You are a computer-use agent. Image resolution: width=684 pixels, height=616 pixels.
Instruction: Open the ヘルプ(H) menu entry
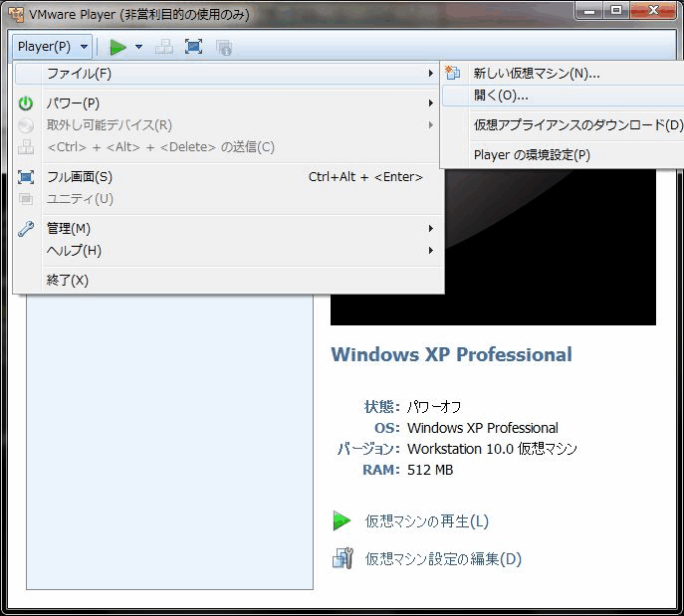click(227, 250)
